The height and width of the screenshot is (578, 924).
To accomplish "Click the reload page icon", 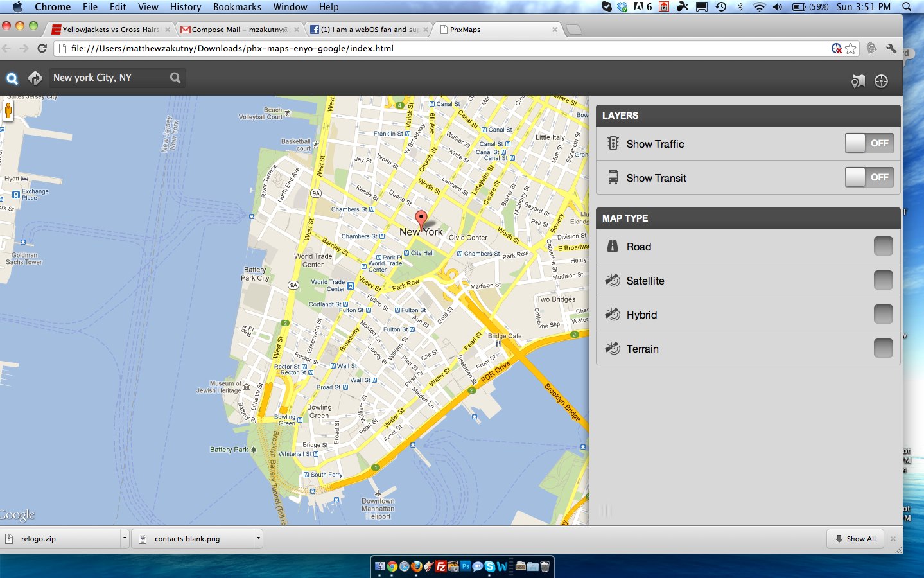I will point(42,48).
